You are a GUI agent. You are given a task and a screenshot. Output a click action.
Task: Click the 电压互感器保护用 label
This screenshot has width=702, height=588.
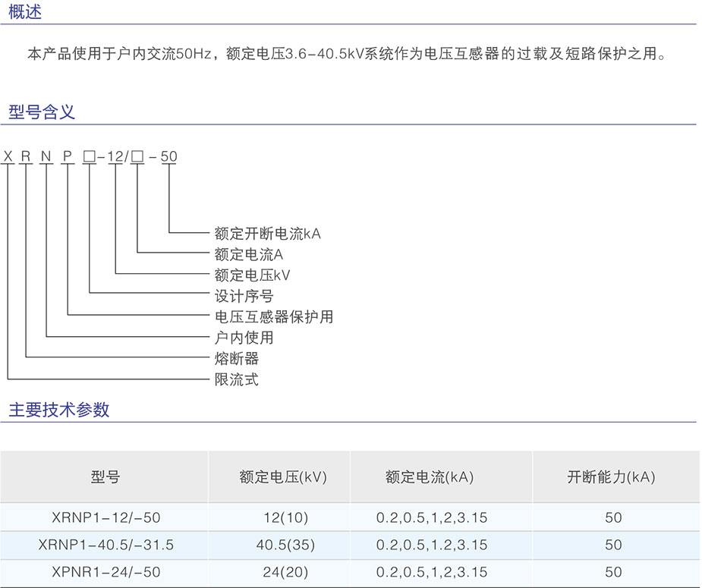coord(273,316)
